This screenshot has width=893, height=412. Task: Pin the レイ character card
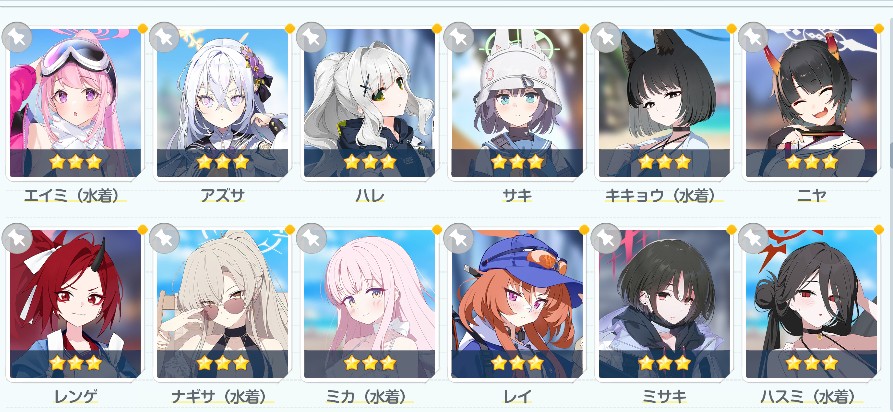[x=458, y=238]
